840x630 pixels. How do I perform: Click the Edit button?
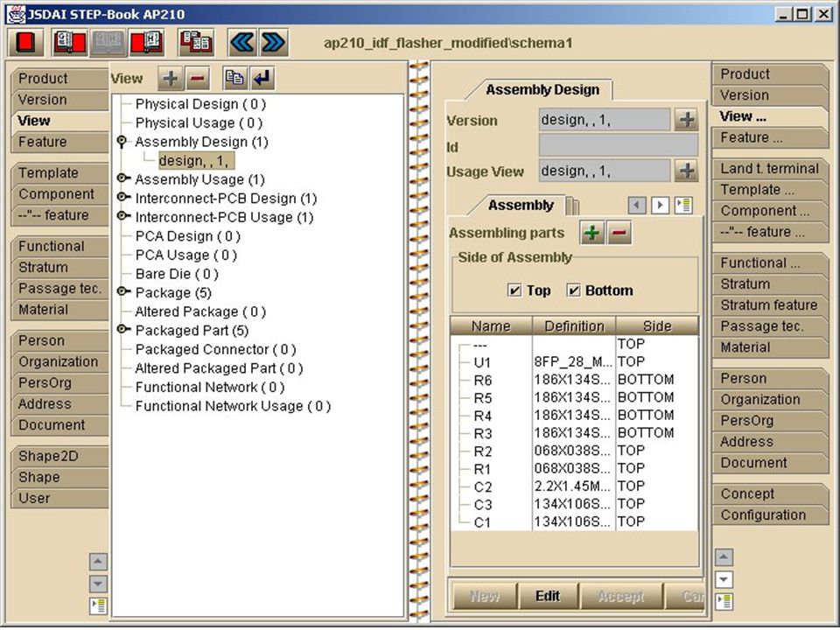point(548,596)
